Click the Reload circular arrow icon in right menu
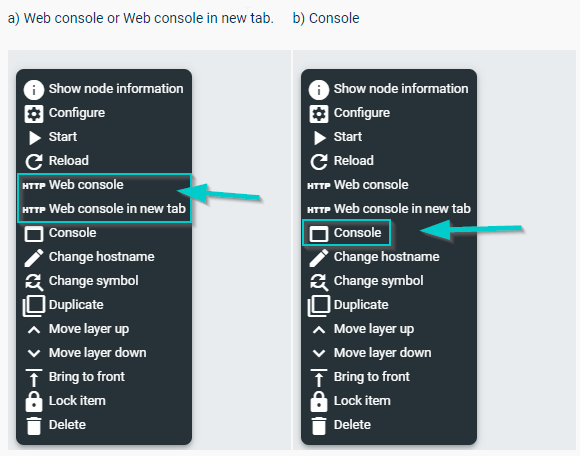This screenshot has width=580, height=456. [x=319, y=162]
